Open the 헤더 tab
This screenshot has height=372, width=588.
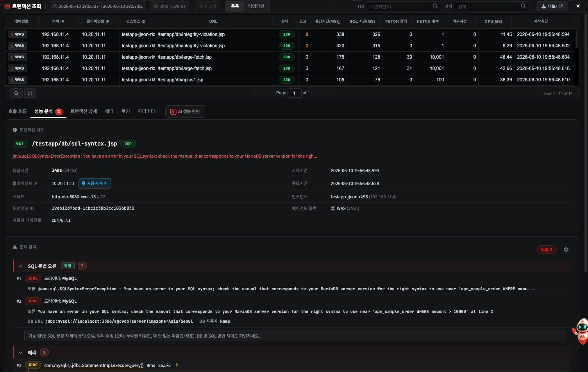click(109, 111)
